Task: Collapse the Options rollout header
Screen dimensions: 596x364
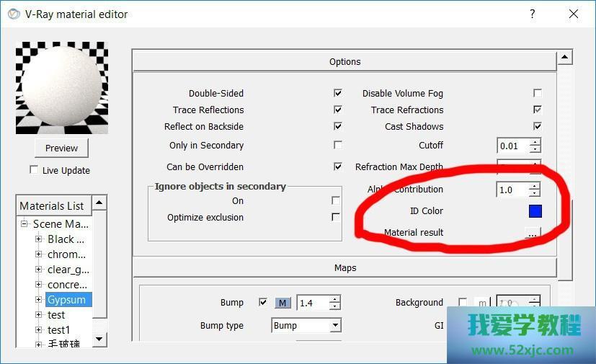Action: [x=344, y=62]
